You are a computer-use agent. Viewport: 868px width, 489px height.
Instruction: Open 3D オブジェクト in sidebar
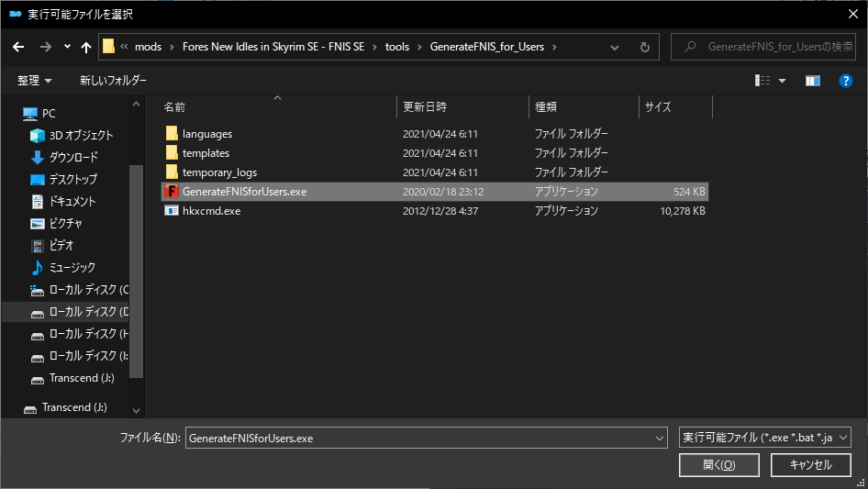(x=81, y=136)
